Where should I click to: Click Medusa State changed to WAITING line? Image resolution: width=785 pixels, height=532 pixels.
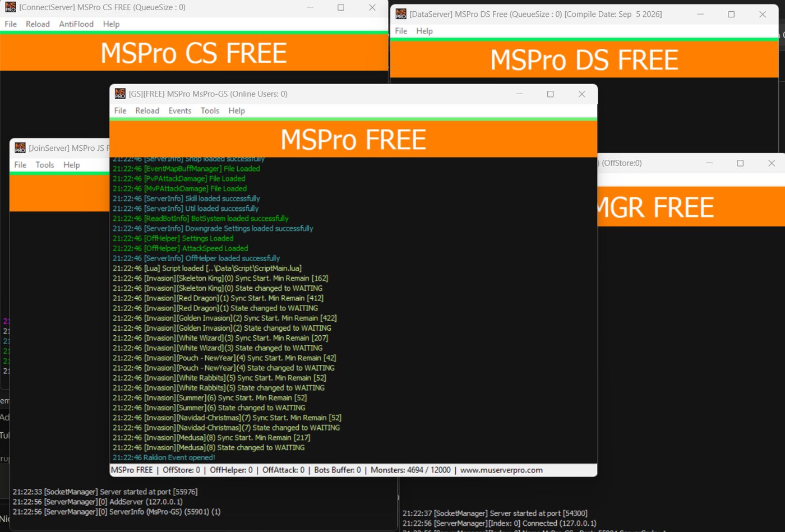pyautogui.click(x=209, y=447)
